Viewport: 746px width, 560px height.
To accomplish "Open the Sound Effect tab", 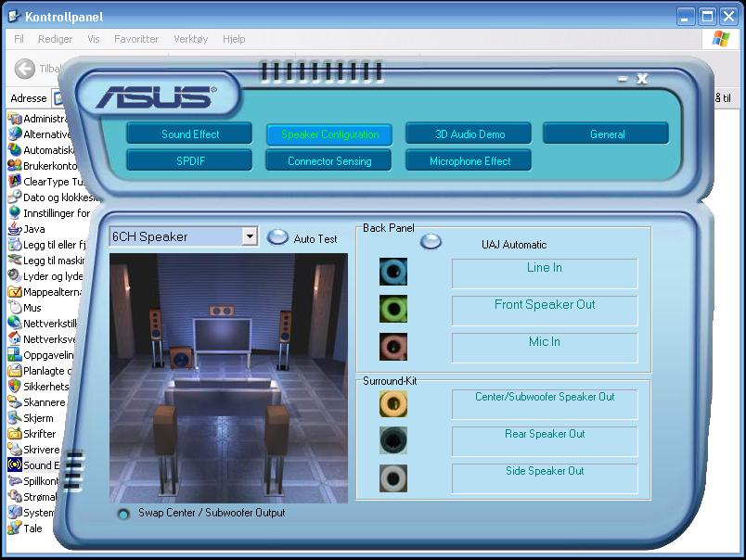I will 189,134.
